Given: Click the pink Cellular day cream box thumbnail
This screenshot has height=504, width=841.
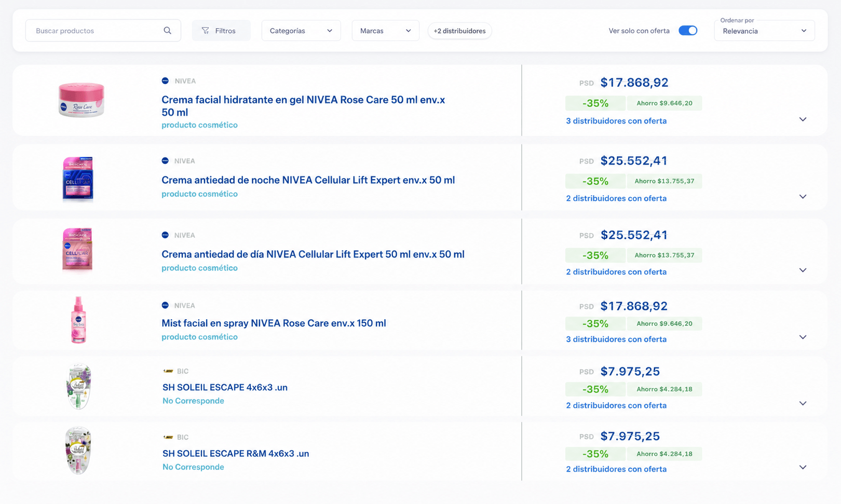Looking at the screenshot, I should tap(77, 250).
